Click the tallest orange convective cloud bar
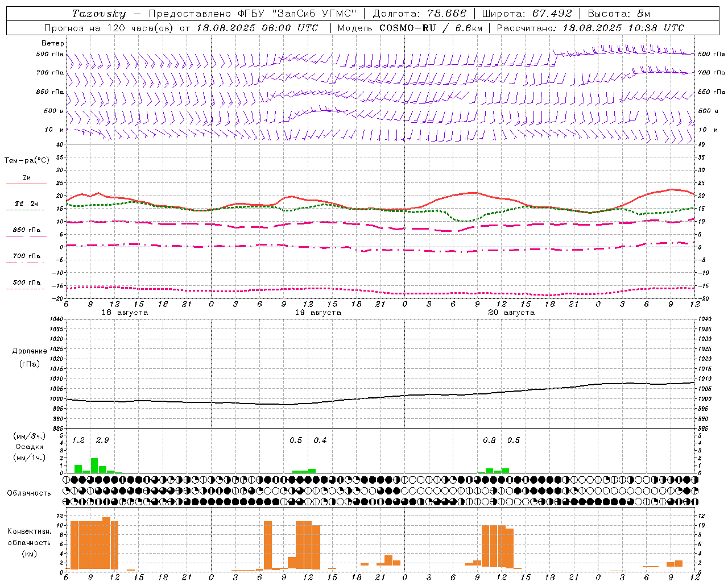This screenshot has height=582, width=728. (106, 543)
